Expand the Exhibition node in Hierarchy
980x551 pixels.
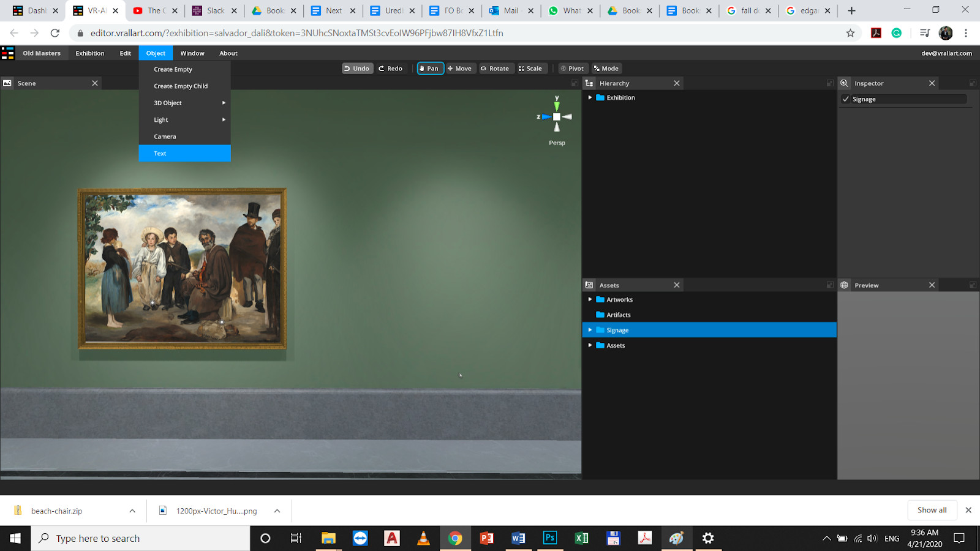point(590,97)
